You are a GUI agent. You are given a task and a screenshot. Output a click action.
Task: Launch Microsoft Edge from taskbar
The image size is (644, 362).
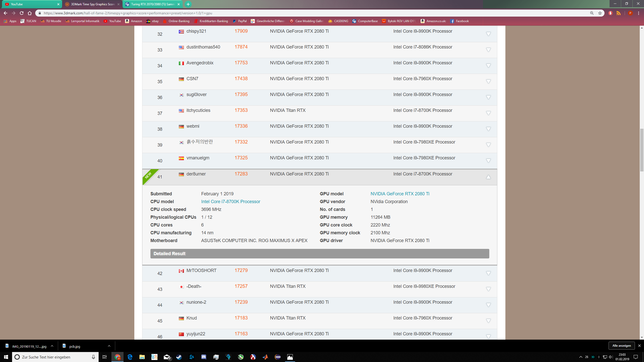click(x=130, y=357)
